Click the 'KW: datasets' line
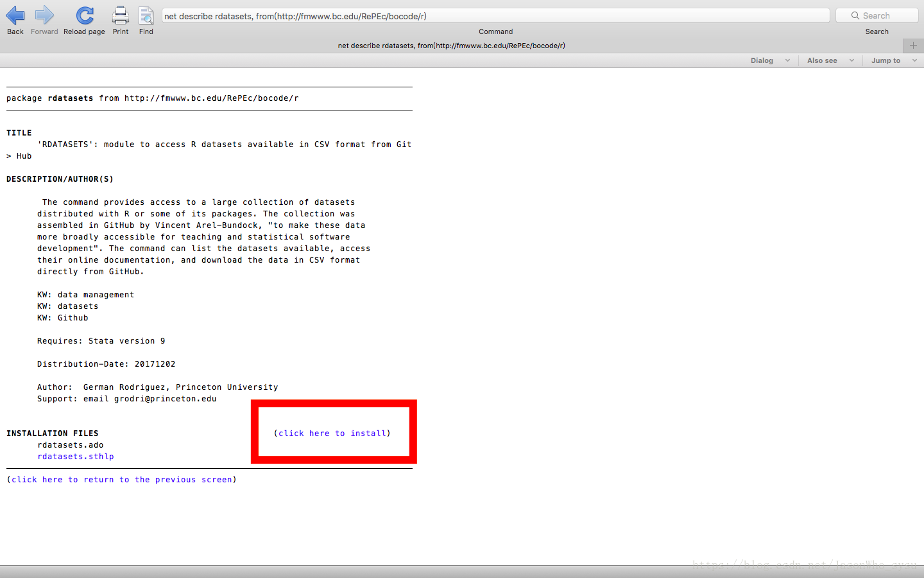This screenshot has width=924, height=578. [x=67, y=306]
